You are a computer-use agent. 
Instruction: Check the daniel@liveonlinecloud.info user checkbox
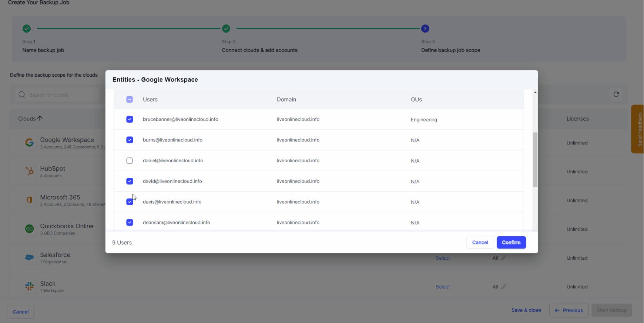(130, 161)
